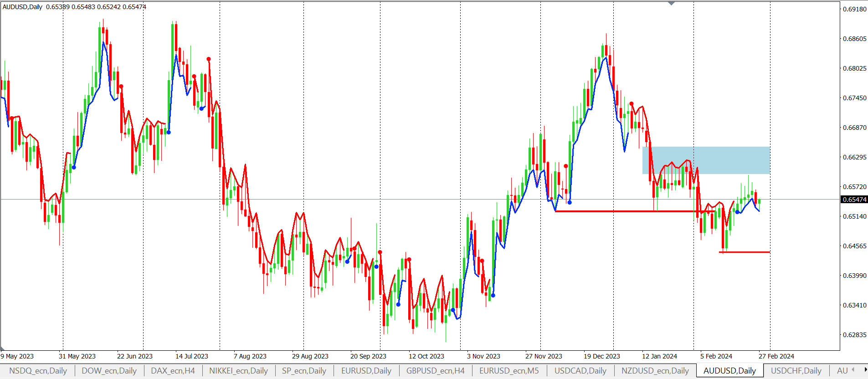Click the 5 Feb 2024 date label

click(x=716, y=356)
